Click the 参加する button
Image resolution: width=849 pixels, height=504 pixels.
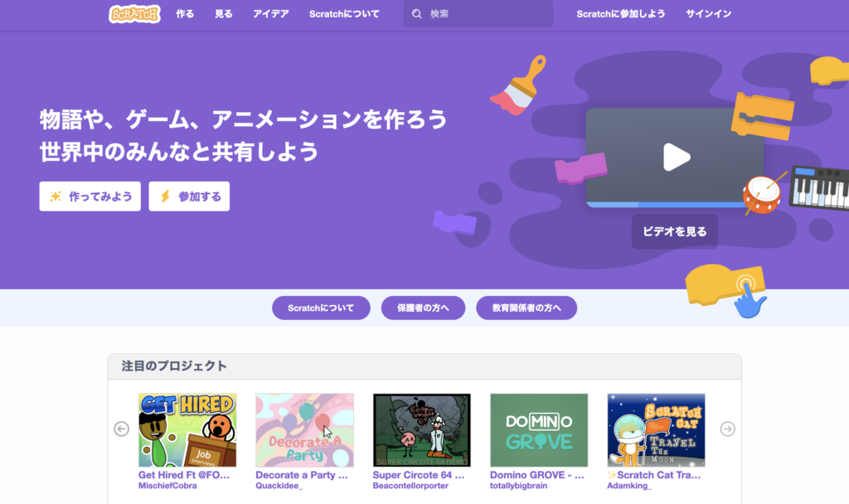coord(189,196)
